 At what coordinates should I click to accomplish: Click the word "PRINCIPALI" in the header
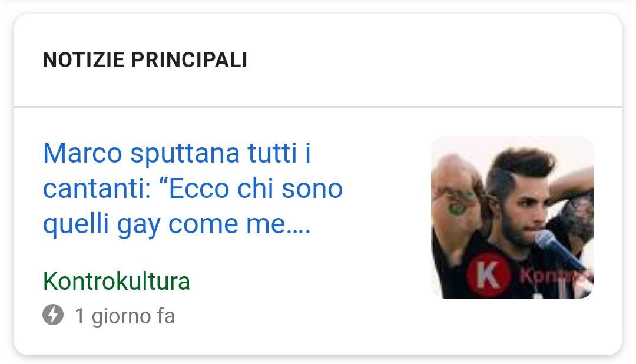click(189, 60)
